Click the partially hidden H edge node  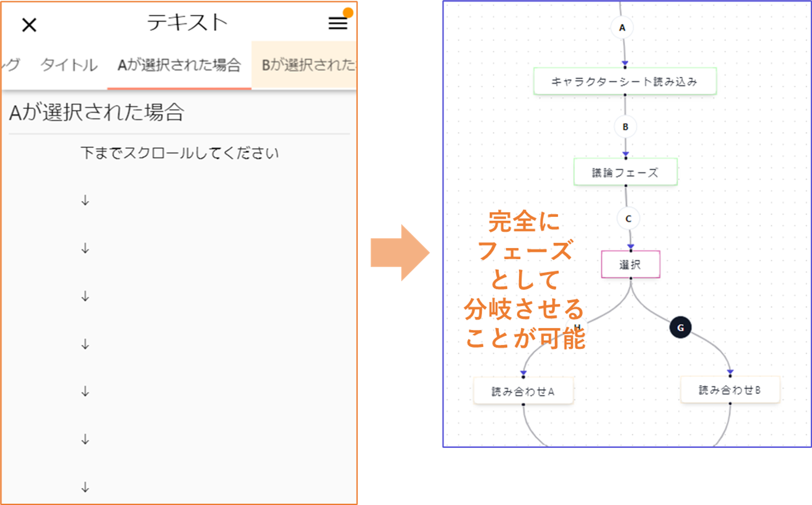(578, 326)
